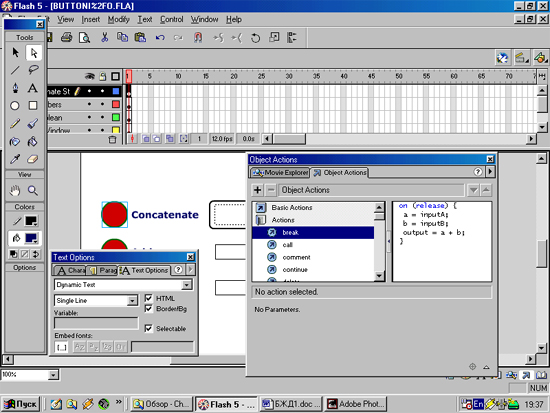The height and width of the screenshot is (413, 550).
Task: Toggle the HTML checkbox
Action: pyautogui.click(x=149, y=298)
